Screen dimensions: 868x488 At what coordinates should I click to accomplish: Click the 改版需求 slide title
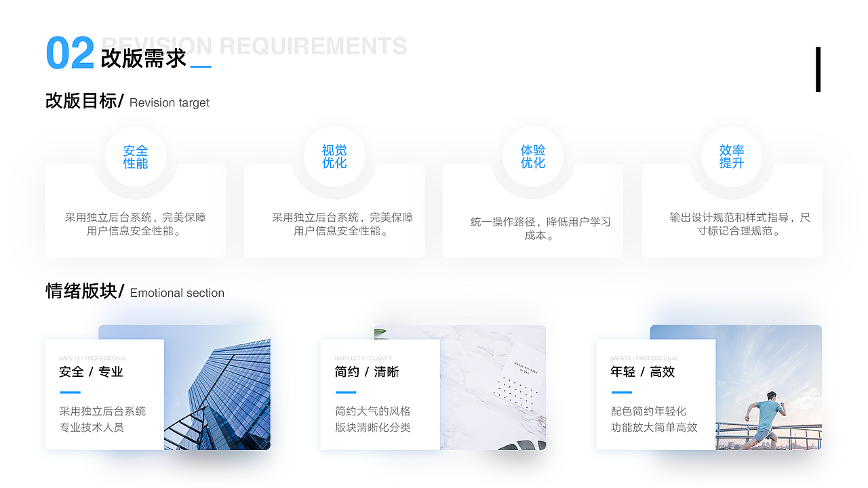click(142, 58)
